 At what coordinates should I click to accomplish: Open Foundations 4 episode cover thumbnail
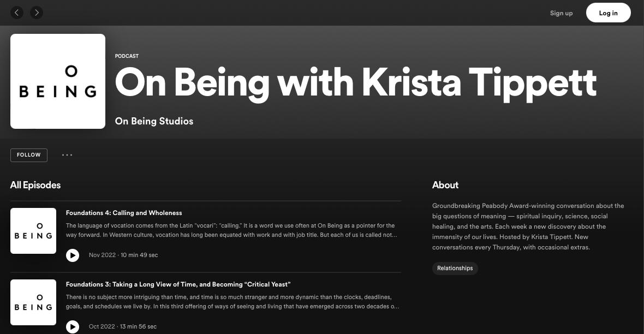[33, 231]
